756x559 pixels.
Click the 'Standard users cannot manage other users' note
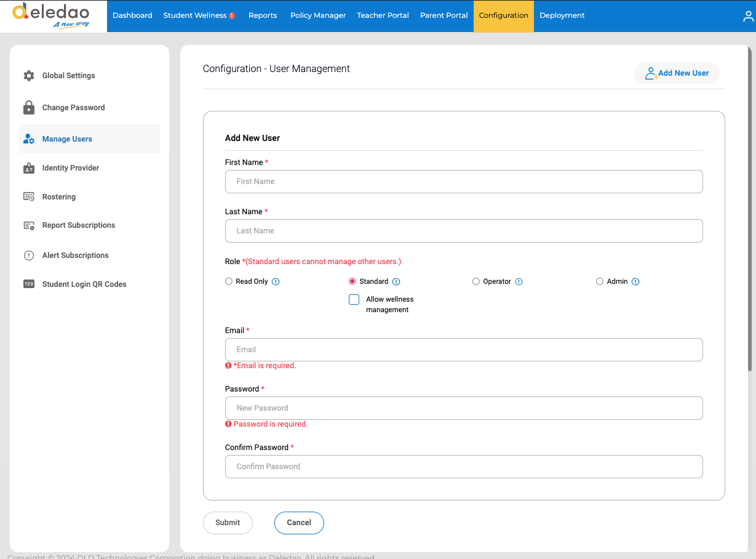(x=323, y=262)
